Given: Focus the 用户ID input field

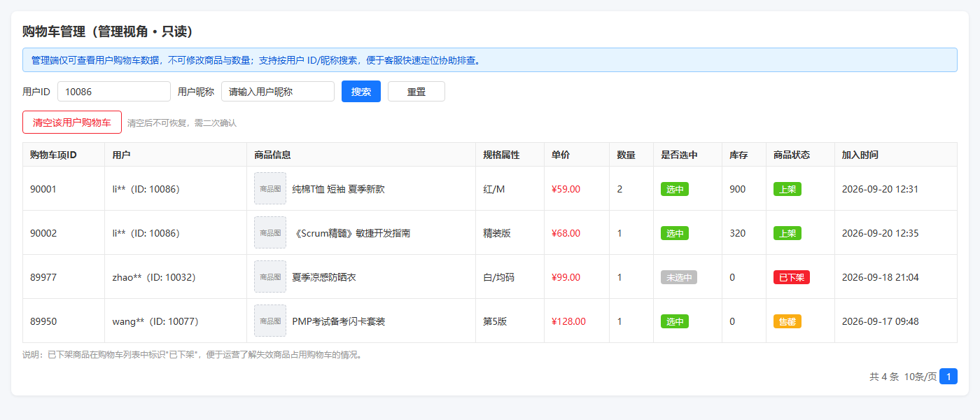Looking at the screenshot, I should pos(114,92).
